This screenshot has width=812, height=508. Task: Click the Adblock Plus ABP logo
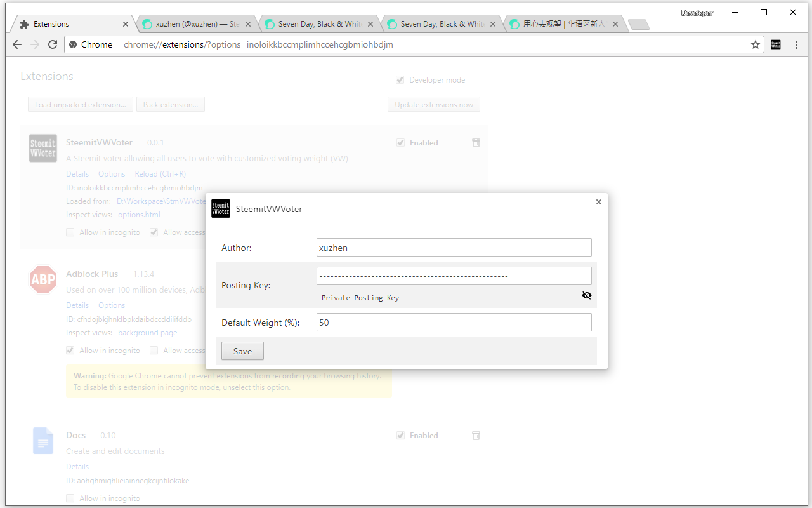(43, 279)
